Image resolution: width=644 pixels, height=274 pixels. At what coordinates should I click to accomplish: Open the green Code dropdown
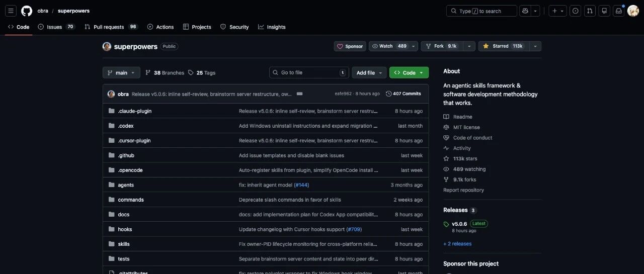[409, 73]
